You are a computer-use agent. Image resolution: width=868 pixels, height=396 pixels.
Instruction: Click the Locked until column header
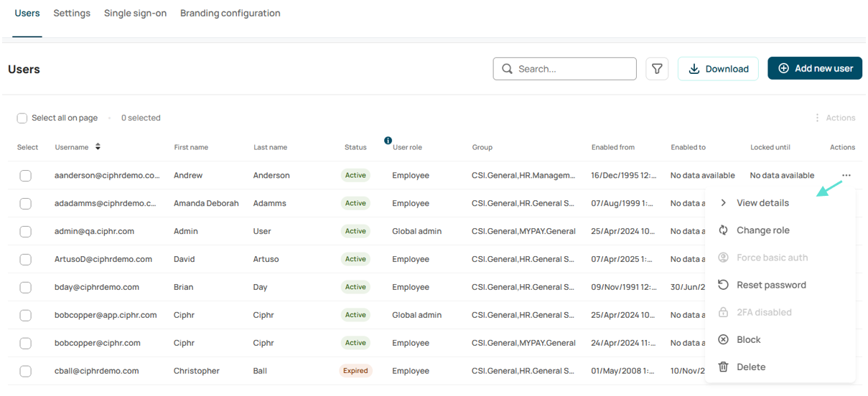coord(770,147)
